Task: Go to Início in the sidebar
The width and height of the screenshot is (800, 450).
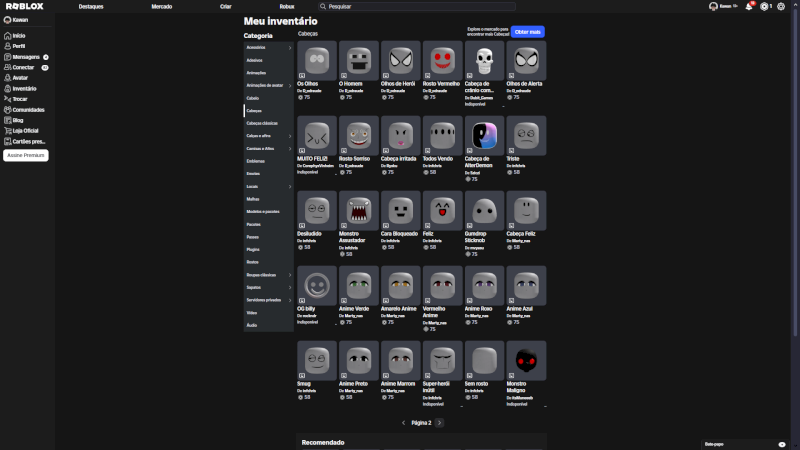Action: [x=18, y=35]
